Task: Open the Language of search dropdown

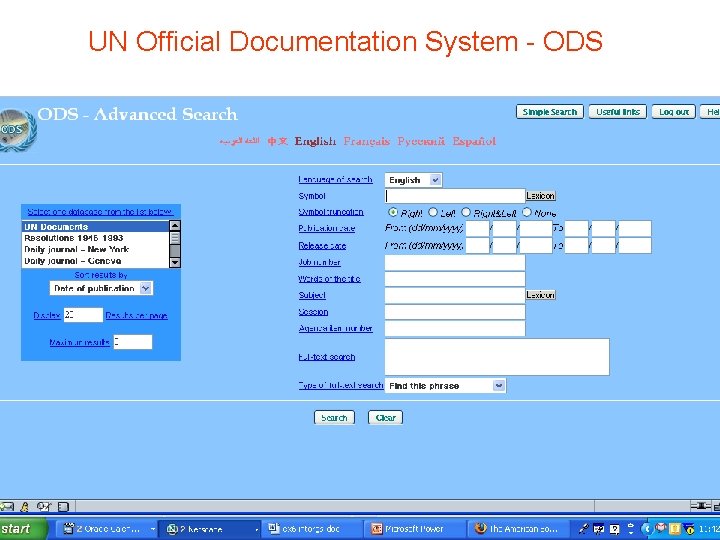Action: [x=414, y=180]
